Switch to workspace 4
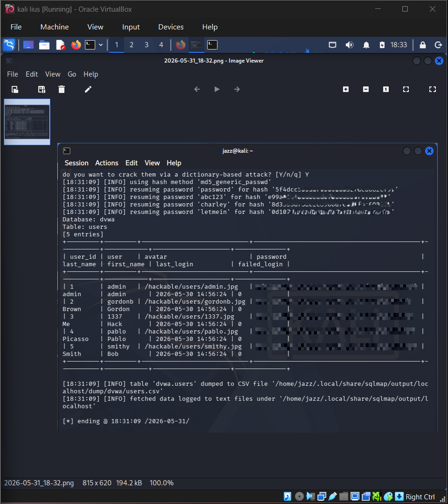 pyautogui.click(x=161, y=45)
